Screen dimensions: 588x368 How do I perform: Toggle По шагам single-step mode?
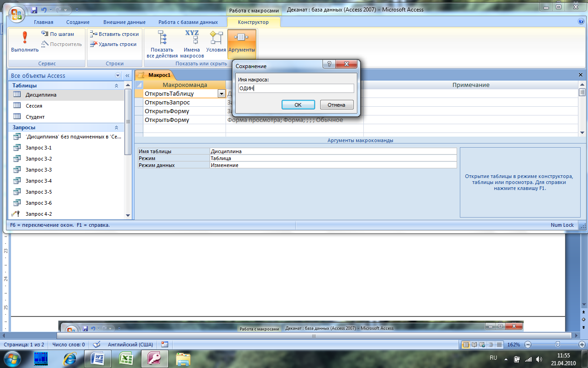point(57,34)
